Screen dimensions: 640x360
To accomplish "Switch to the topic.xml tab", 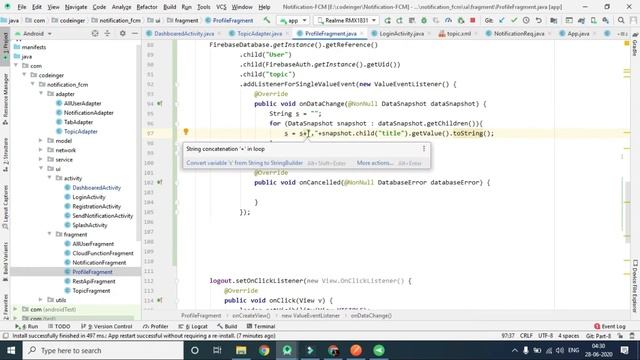I will [x=458, y=33].
